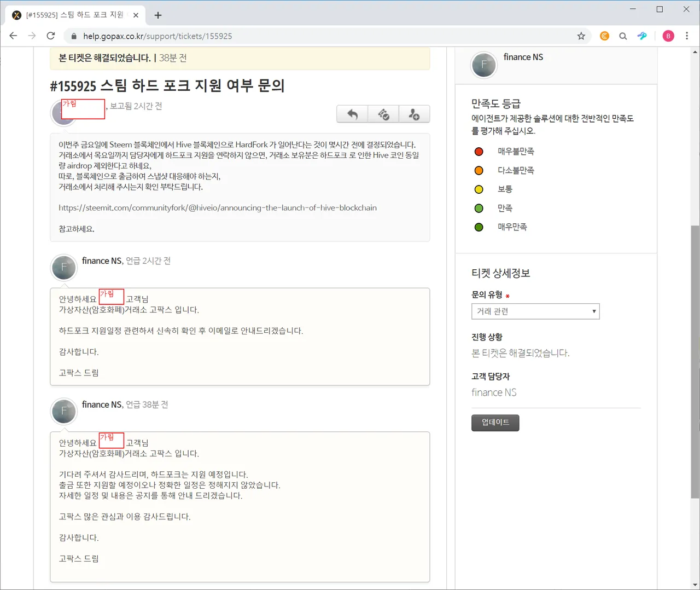This screenshot has height=590, width=700.
Task: Go back with browser back arrow
Action: [x=14, y=36]
